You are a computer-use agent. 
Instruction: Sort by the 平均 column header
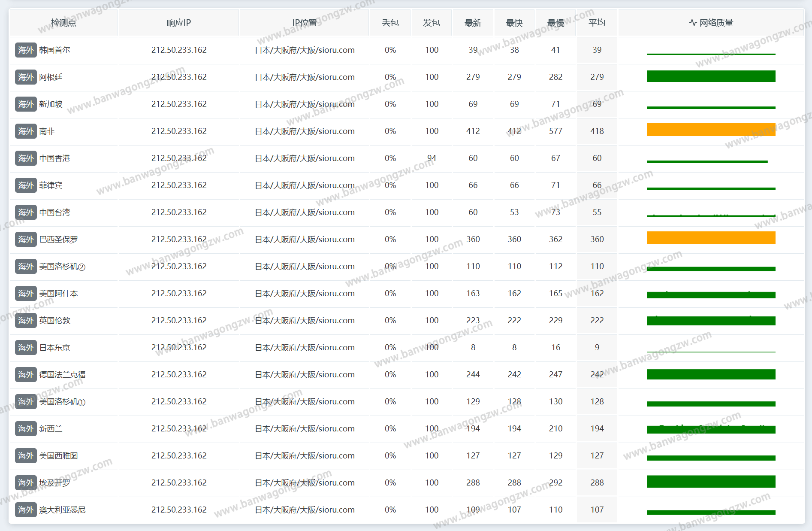[x=597, y=23]
